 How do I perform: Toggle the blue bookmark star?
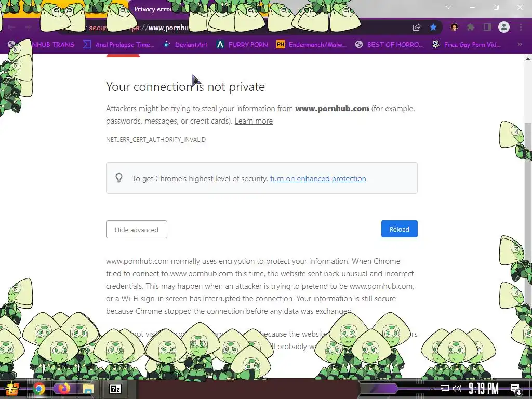pyautogui.click(x=433, y=28)
